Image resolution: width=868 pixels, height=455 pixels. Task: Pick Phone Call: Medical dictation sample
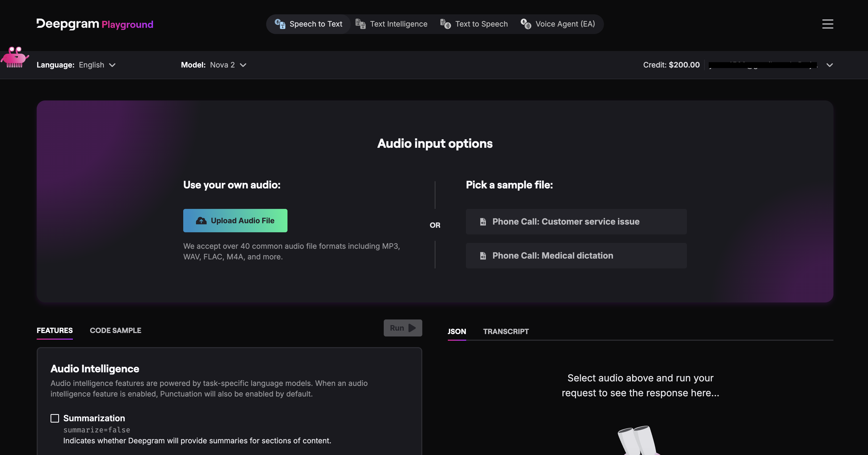(x=576, y=256)
